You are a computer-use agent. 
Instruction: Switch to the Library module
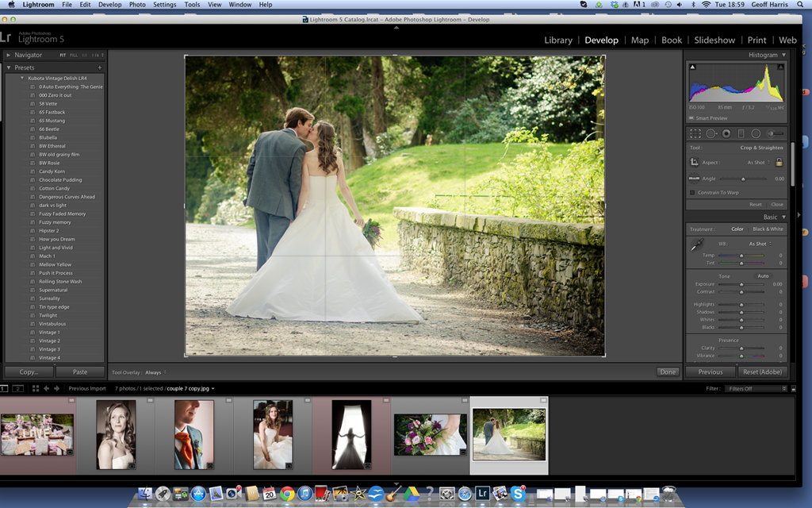click(x=558, y=40)
